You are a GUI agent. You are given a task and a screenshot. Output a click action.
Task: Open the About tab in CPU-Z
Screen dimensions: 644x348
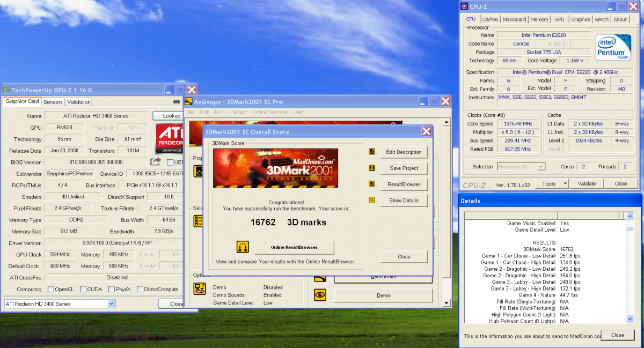620,19
